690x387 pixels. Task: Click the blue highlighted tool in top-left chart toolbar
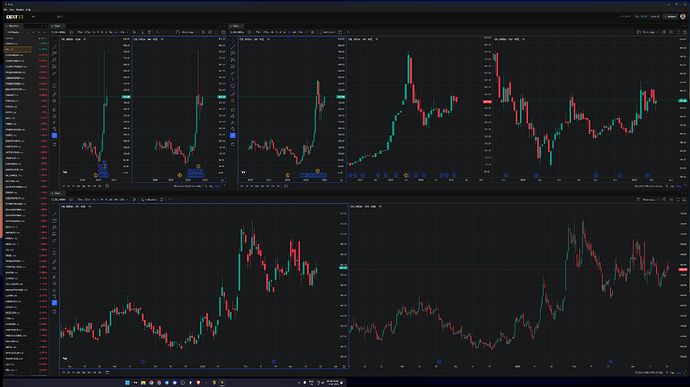(x=55, y=136)
